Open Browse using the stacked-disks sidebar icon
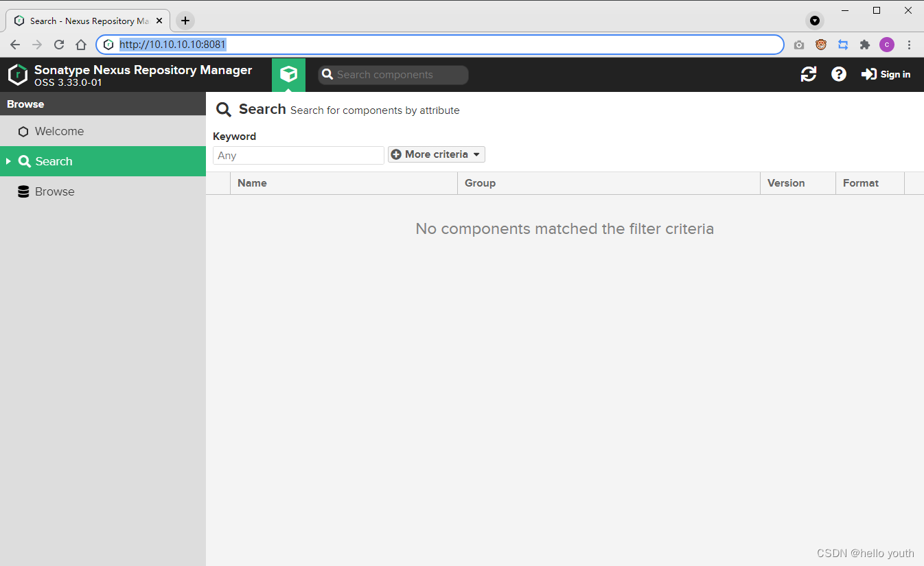The height and width of the screenshot is (566, 924). 23,191
